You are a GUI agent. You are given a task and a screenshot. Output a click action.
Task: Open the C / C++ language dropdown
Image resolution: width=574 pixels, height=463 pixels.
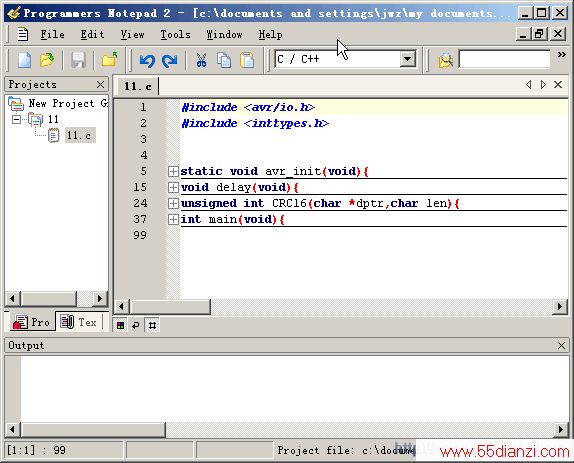pyautogui.click(x=407, y=59)
